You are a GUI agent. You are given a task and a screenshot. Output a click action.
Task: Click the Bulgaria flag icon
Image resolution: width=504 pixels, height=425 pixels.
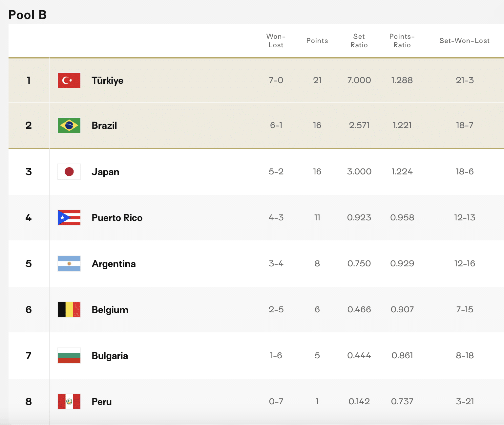click(69, 356)
